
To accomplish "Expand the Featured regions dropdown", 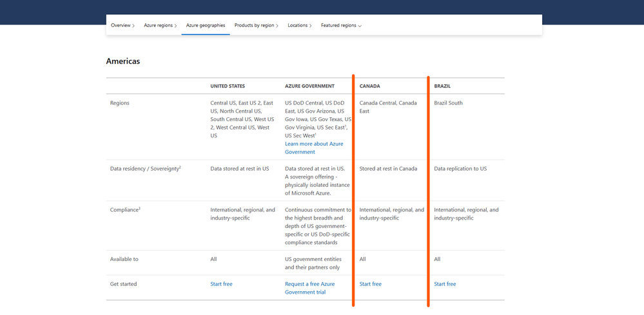I will pos(341,25).
